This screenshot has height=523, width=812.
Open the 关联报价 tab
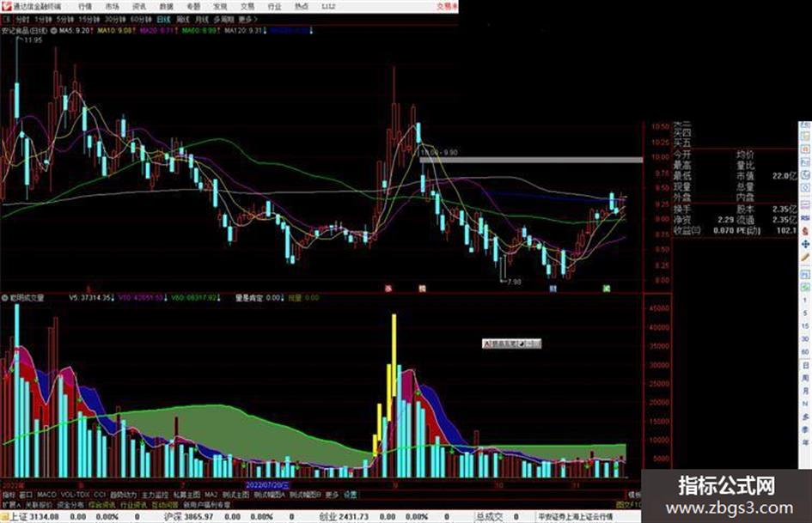39,504
